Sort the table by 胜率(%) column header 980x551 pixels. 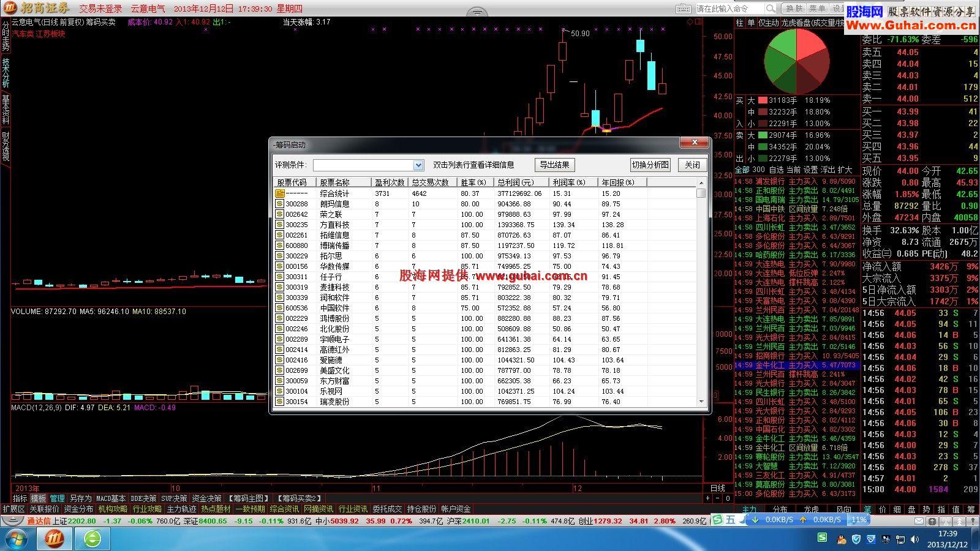pyautogui.click(x=475, y=182)
